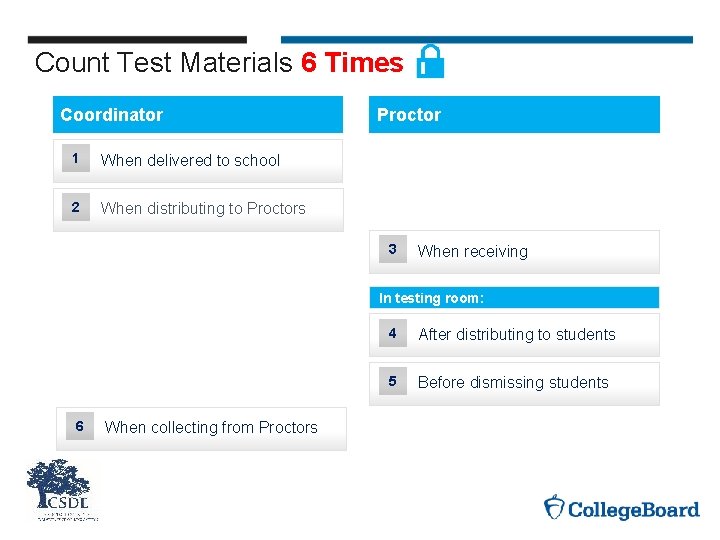Click the number 2 step badge
The height and width of the screenshot is (540, 720).
coord(72,208)
